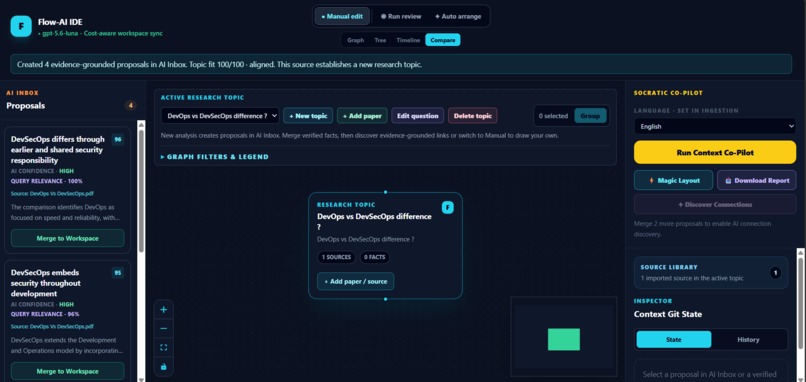Click the '0 selected' counter text
Image resolution: width=806 pixels, height=382 pixels.
(553, 116)
